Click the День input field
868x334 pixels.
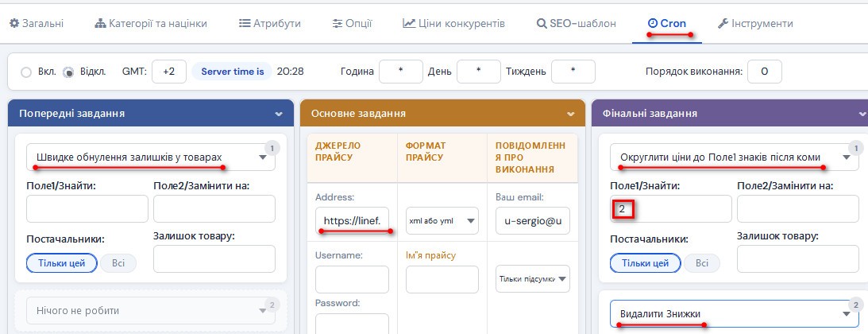click(x=479, y=72)
